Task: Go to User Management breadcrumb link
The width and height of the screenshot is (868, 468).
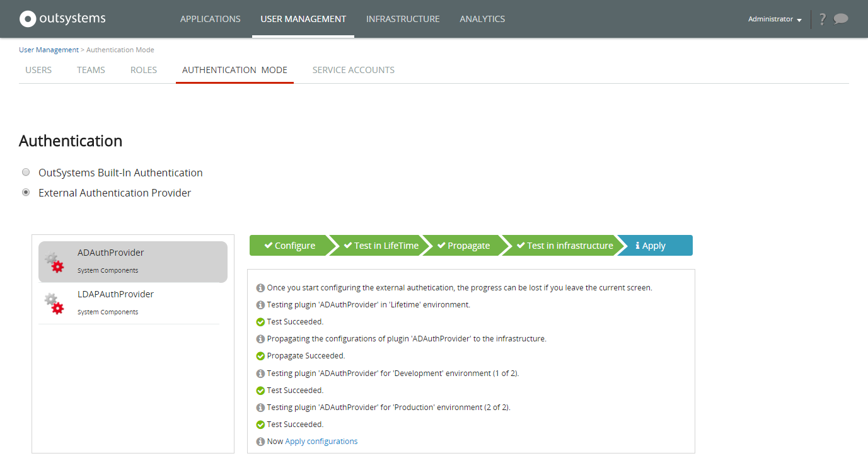Action: coord(49,50)
